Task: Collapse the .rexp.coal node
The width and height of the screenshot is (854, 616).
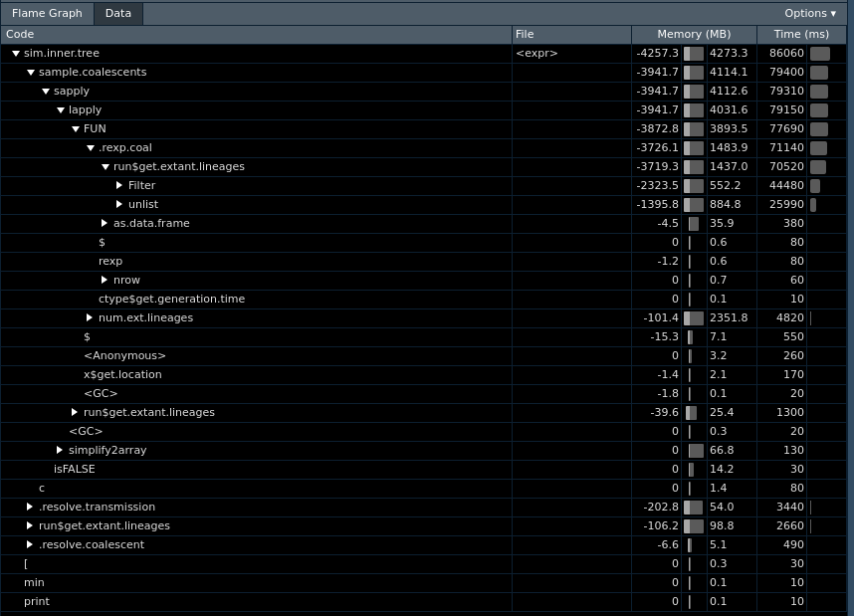Action: click(91, 147)
